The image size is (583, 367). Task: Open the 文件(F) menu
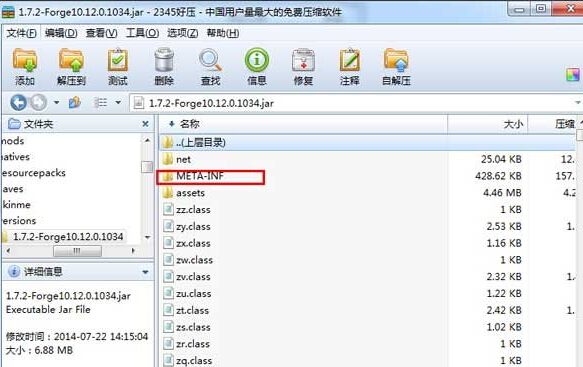click(x=22, y=33)
